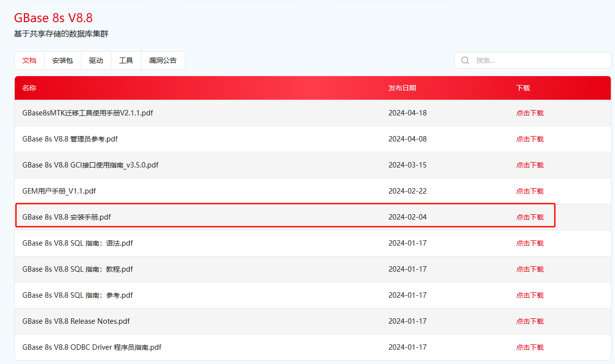Screen dimensions: 615x364
Task: Click the search magnifier icon
Action: click(x=465, y=60)
